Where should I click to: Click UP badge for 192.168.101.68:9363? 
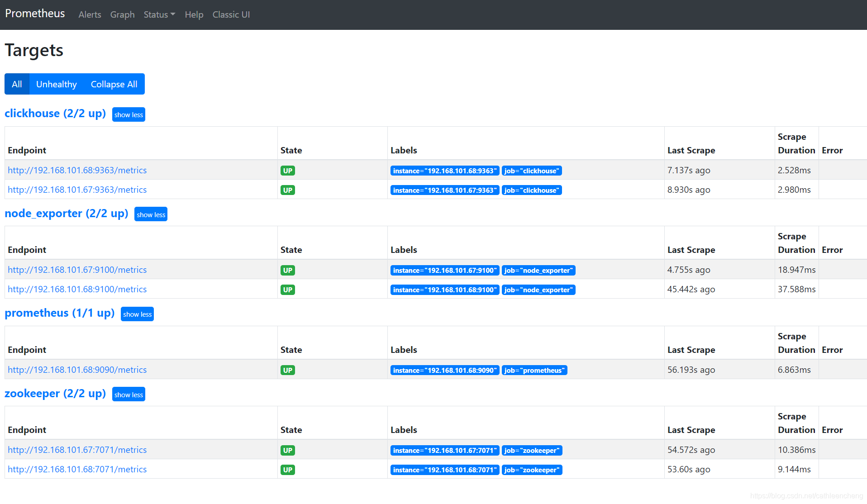pos(288,171)
